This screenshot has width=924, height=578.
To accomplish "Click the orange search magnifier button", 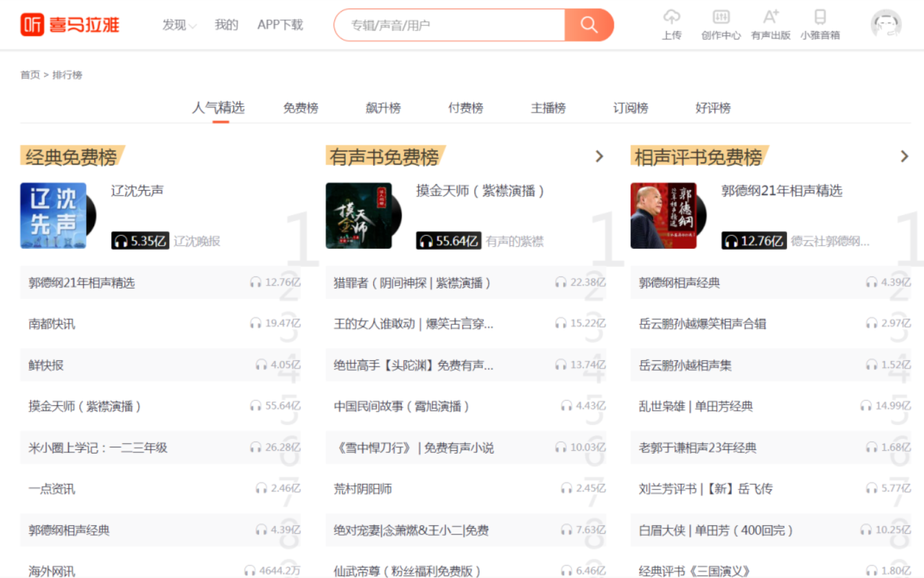I will click(589, 25).
